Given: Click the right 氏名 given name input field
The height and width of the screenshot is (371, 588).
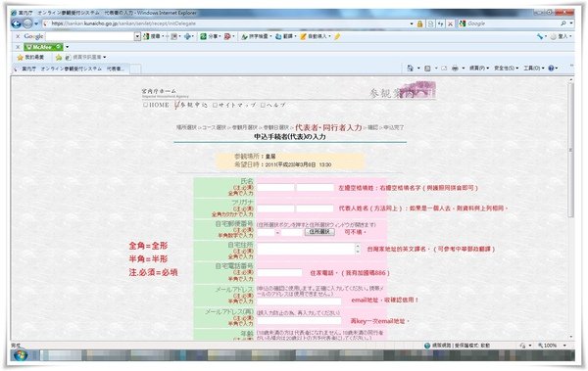Looking at the screenshot, I should tap(315, 187).
